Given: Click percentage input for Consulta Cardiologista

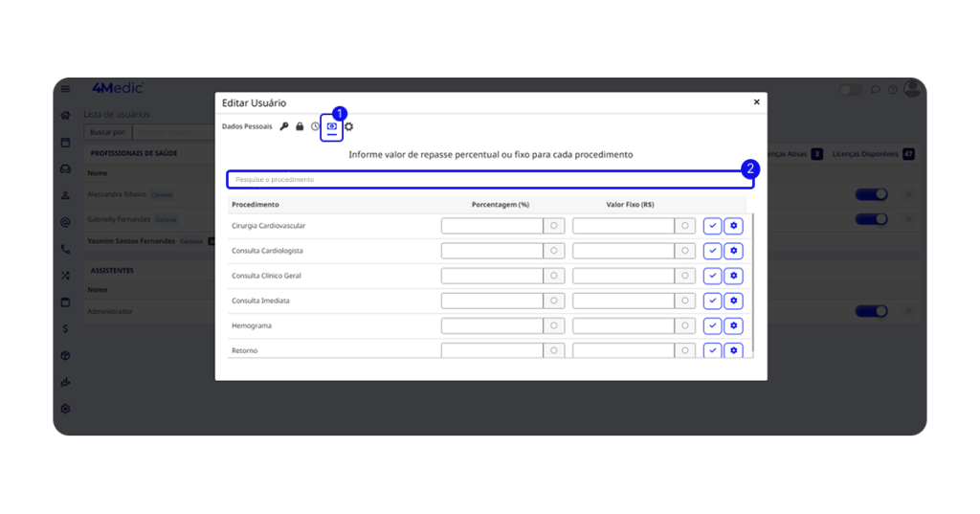Looking at the screenshot, I should click(492, 251).
